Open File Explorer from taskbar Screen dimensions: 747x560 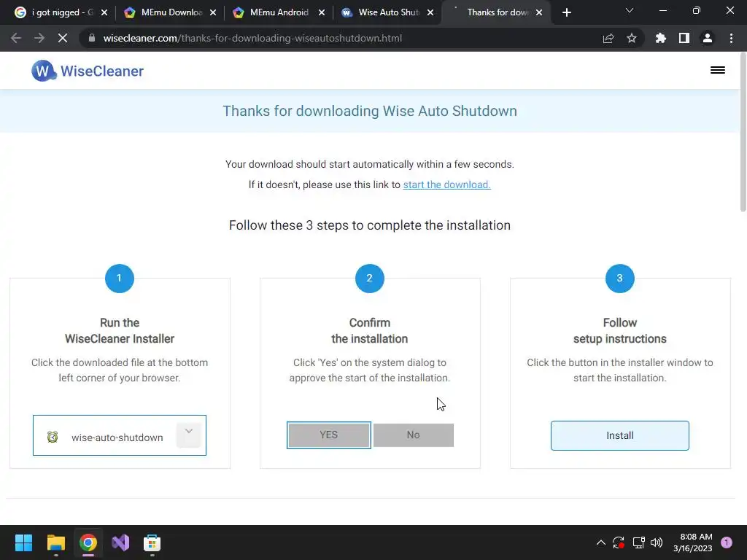tap(55, 542)
